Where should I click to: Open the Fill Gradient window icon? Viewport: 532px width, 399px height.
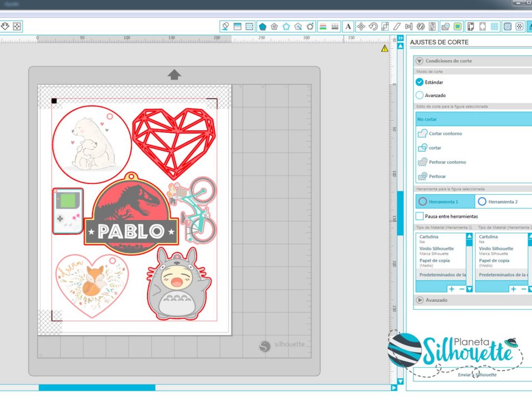click(x=237, y=26)
